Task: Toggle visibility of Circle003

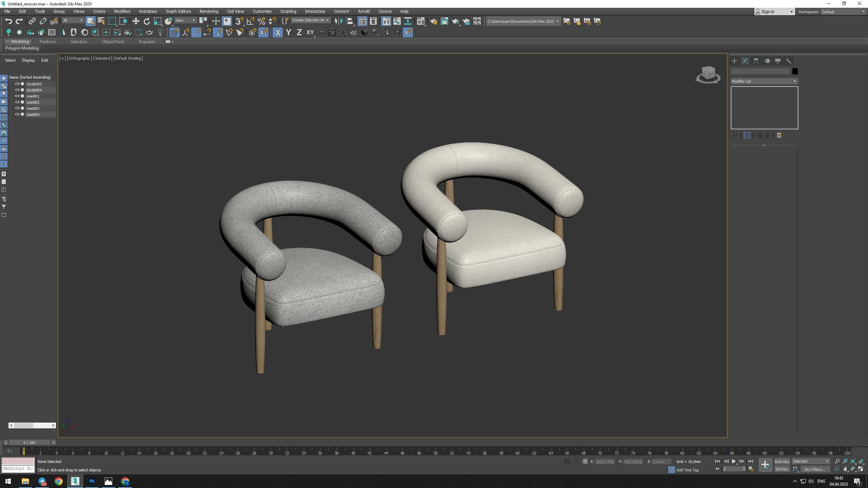Action: pos(17,84)
